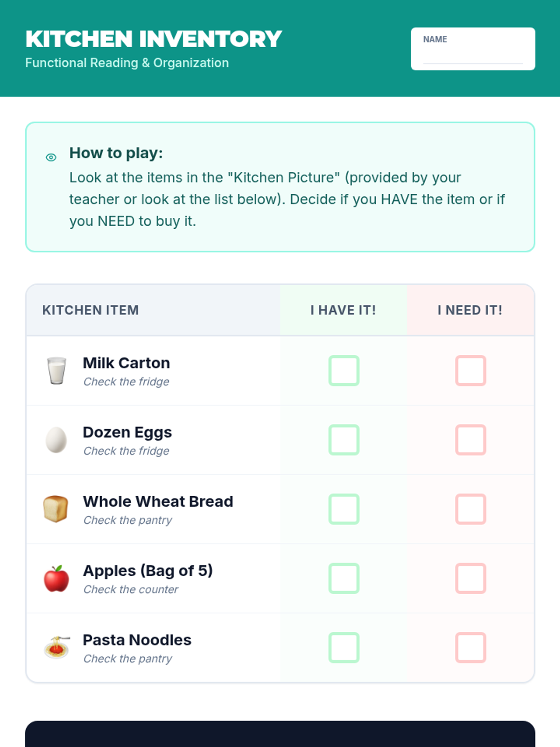Check 'I Have It' for Milk Carton
560x747 pixels.
tap(344, 371)
